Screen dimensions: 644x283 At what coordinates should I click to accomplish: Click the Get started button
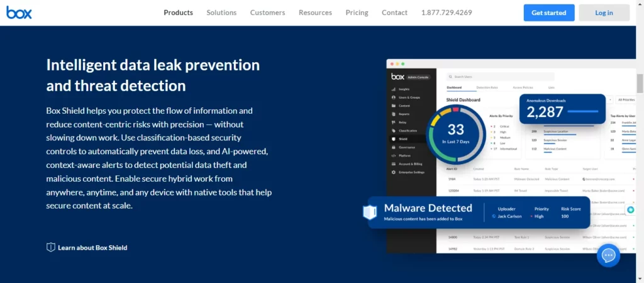(x=548, y=13)
